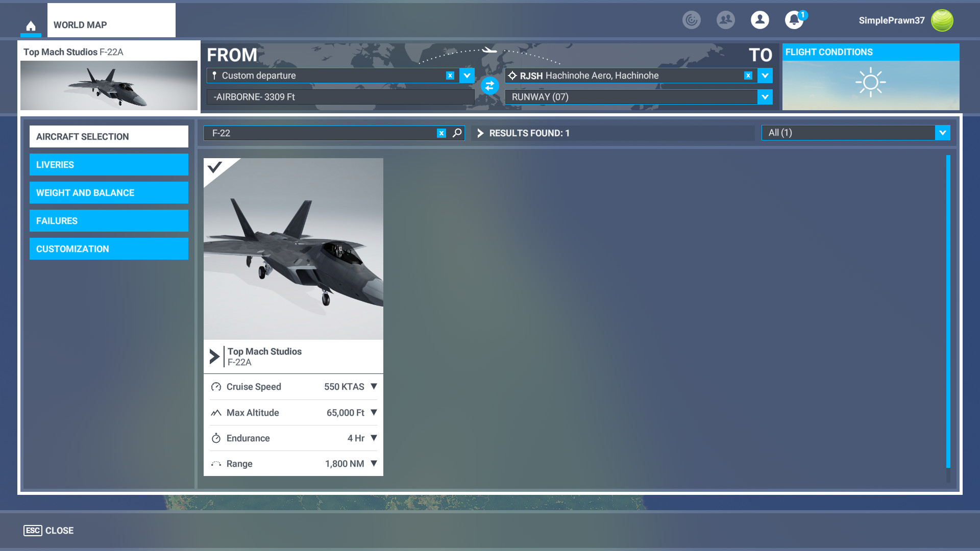Clear the RJSH arrival airport field
This screenshot has width=980, height=551.
pyautogui.click(x=748, y=76)
